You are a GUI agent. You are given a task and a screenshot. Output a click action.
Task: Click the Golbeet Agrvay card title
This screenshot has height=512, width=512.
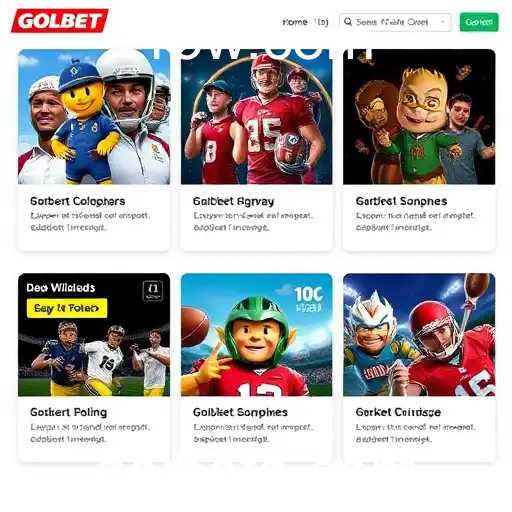click(233, 201)
